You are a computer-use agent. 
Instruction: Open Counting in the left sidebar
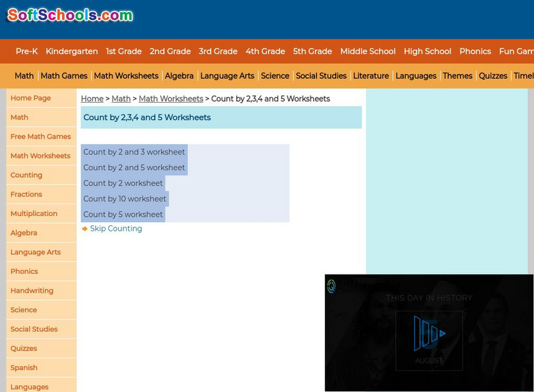41,175
